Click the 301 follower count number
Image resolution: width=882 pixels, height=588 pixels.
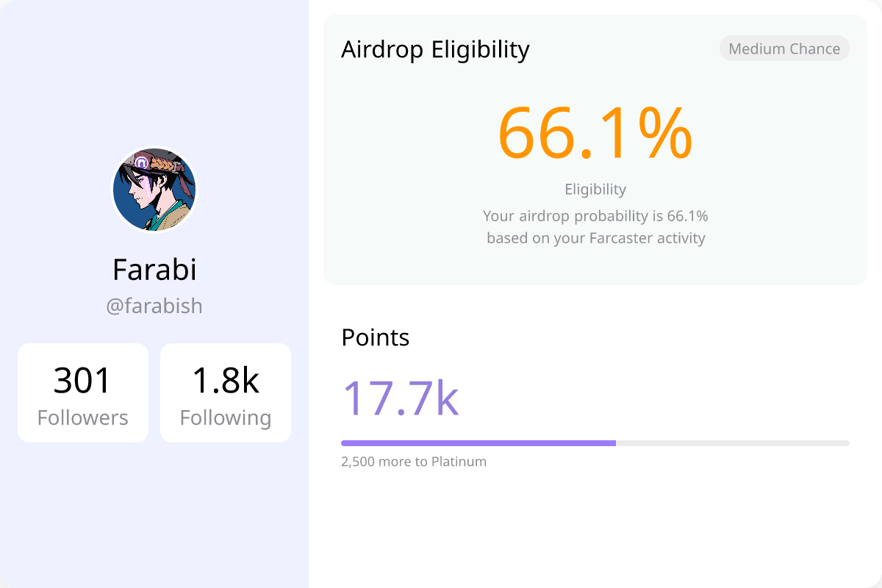click(x=82, y=380)
